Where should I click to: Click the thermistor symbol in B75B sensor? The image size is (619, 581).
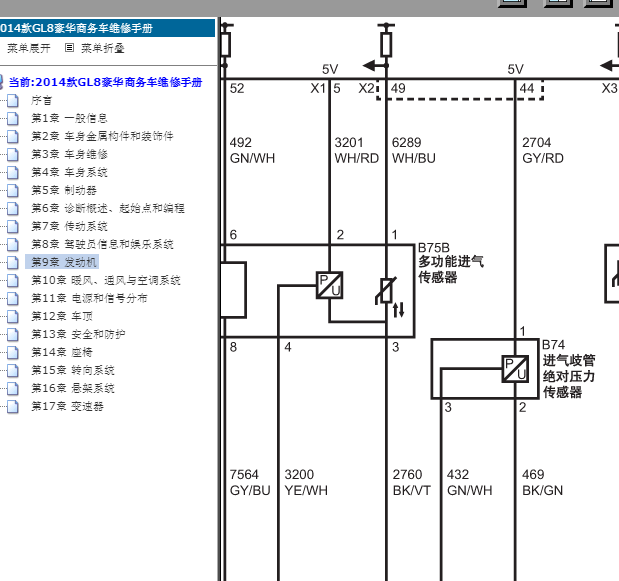pyautogui.click(x=386, y=291)
